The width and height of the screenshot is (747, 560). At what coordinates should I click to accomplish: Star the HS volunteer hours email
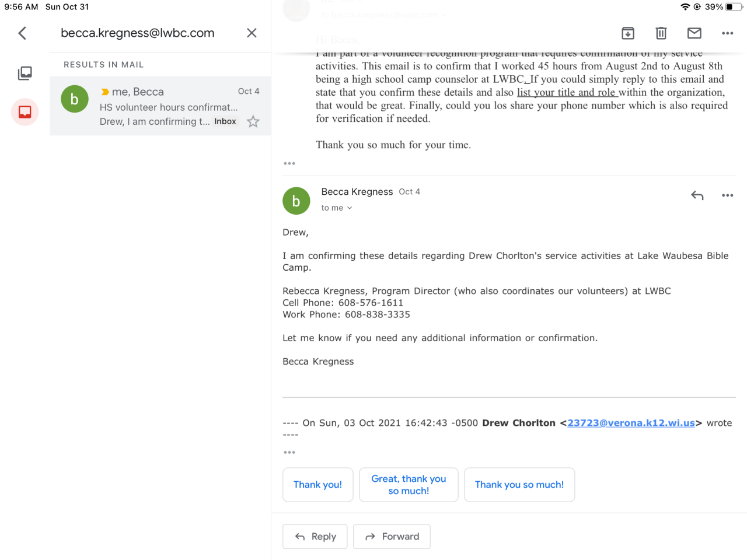click(253, 122)
